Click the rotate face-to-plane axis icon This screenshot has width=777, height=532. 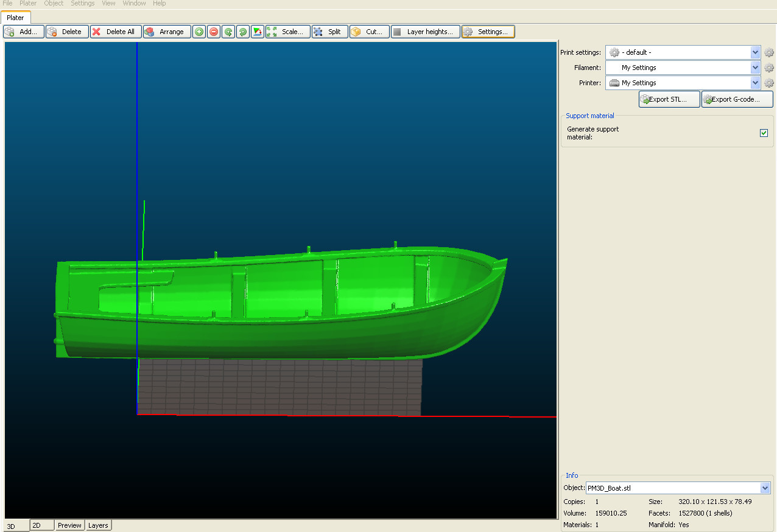coord(258,32)
